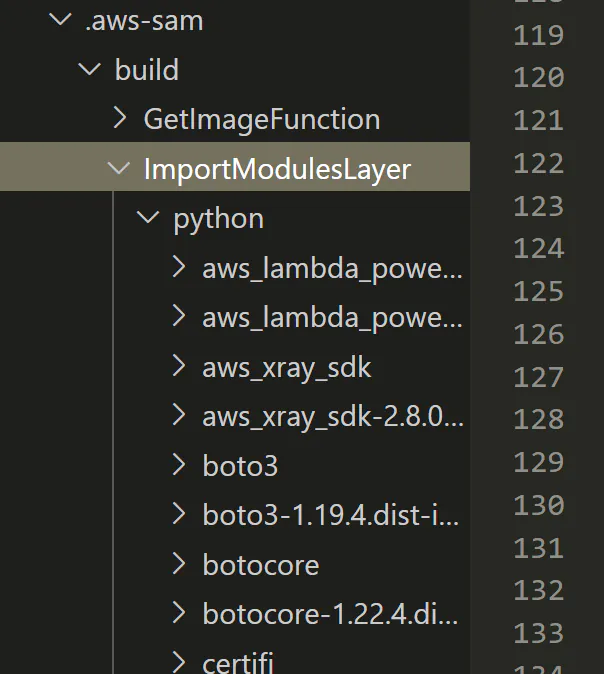Select the botocore-1.22.4.di... folder name
Viewport: 604px width, 674px height.
(331, 614)
